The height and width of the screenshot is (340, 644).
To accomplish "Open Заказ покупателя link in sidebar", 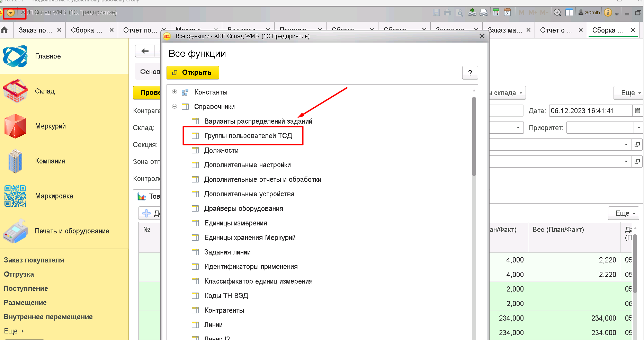I will pos(34,260).
